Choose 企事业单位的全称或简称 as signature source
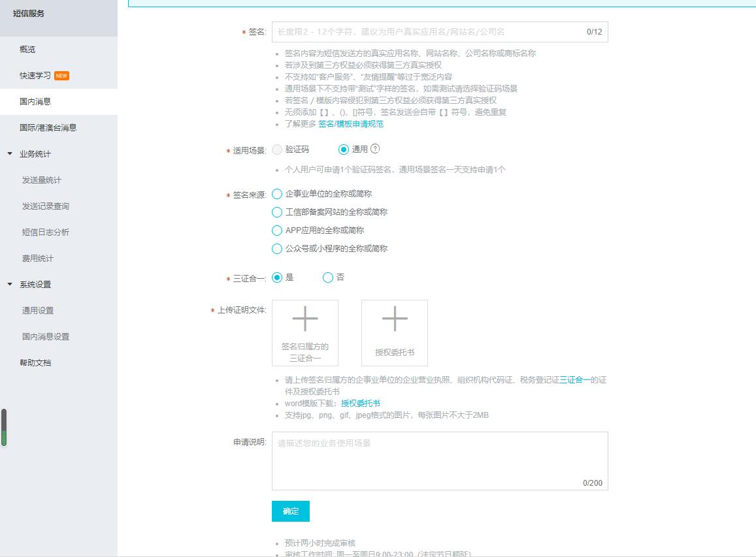This screenshot has width=756, height=557. (277, 194)
